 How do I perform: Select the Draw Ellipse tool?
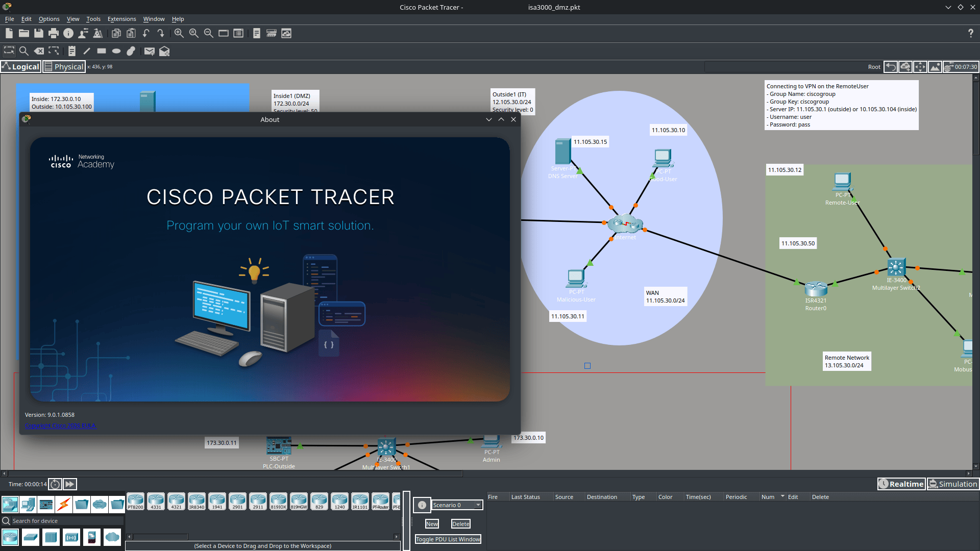tap(116, 51)
